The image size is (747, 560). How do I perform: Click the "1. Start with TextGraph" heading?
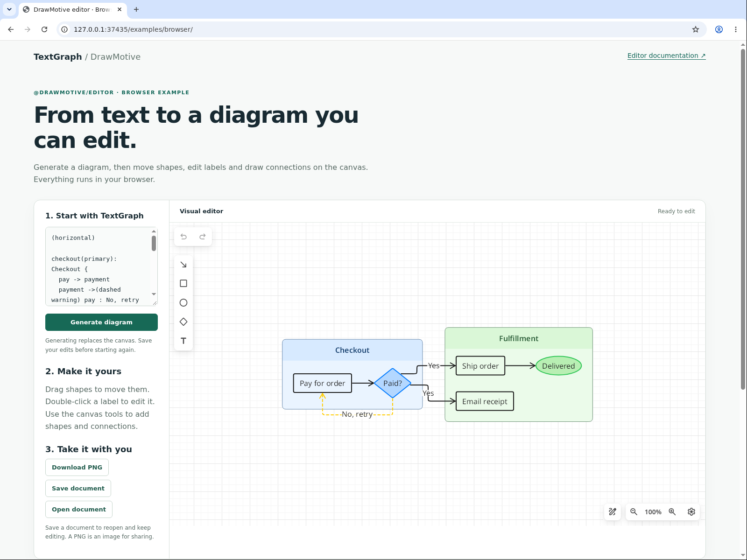click(94, 216)
